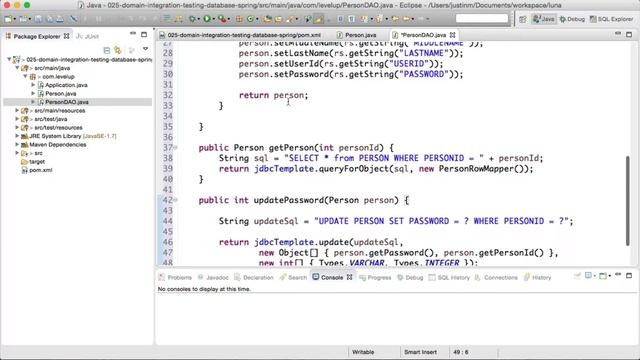Maximize the editor area

click(x=629, y=35)
